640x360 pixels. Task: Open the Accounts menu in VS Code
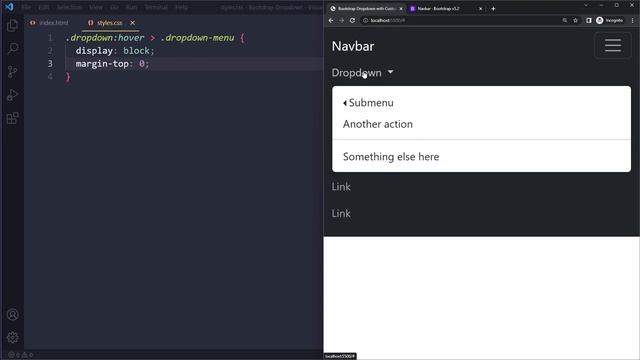pos(12,315)
